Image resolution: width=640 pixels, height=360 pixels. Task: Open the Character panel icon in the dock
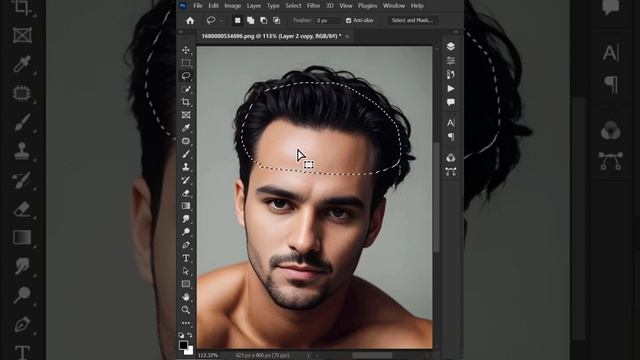pos(451,123)
